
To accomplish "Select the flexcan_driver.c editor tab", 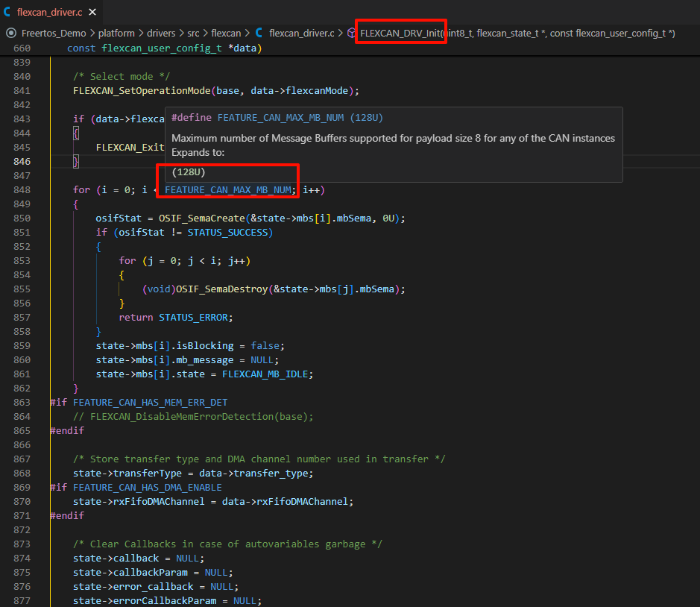I will [x=49, y=13].
